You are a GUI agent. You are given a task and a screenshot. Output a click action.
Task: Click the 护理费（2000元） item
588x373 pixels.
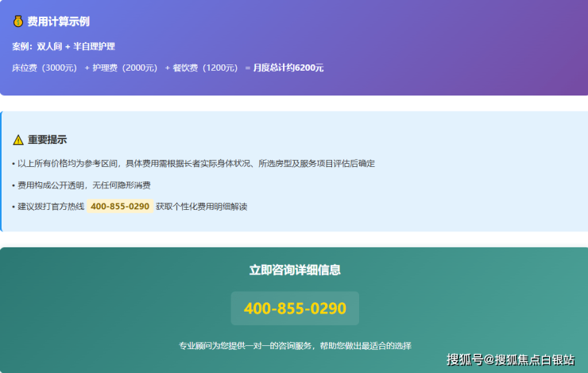pos(125,68)
